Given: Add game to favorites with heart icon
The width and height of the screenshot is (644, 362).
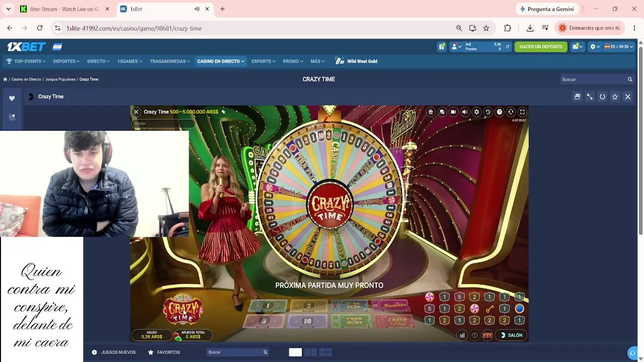Looking at the screenshot, I should tap(12, 99).
